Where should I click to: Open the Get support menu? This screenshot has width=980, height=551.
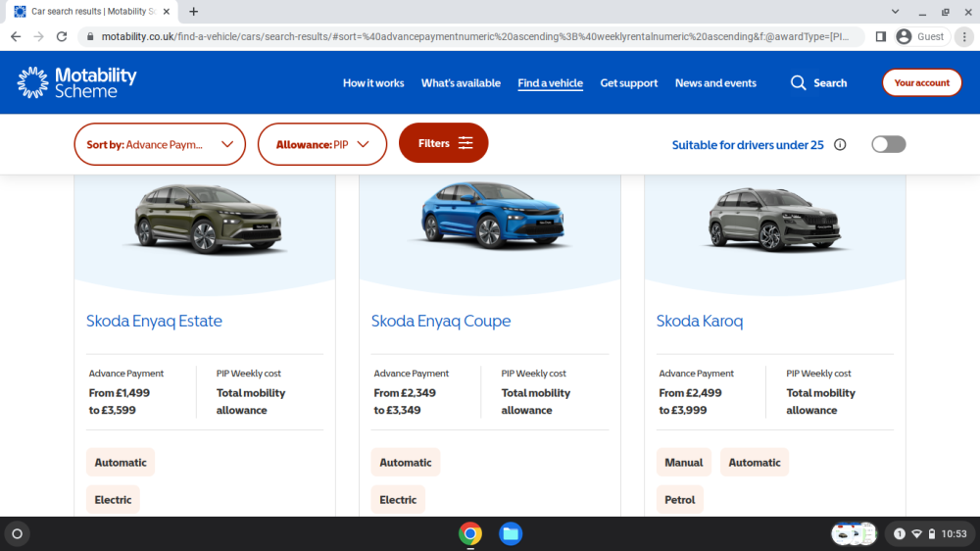tap(629, 82)
